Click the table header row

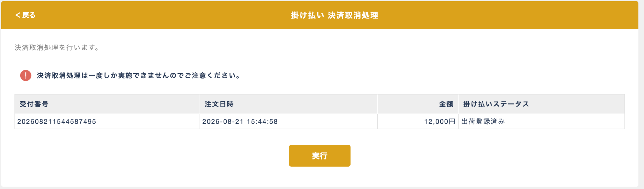point(319,104)
